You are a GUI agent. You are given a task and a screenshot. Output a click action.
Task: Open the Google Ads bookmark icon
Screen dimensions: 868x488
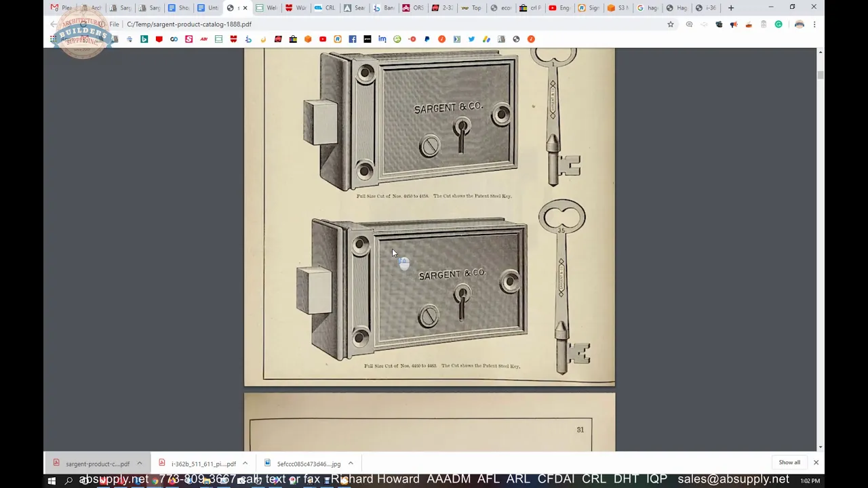486,39
